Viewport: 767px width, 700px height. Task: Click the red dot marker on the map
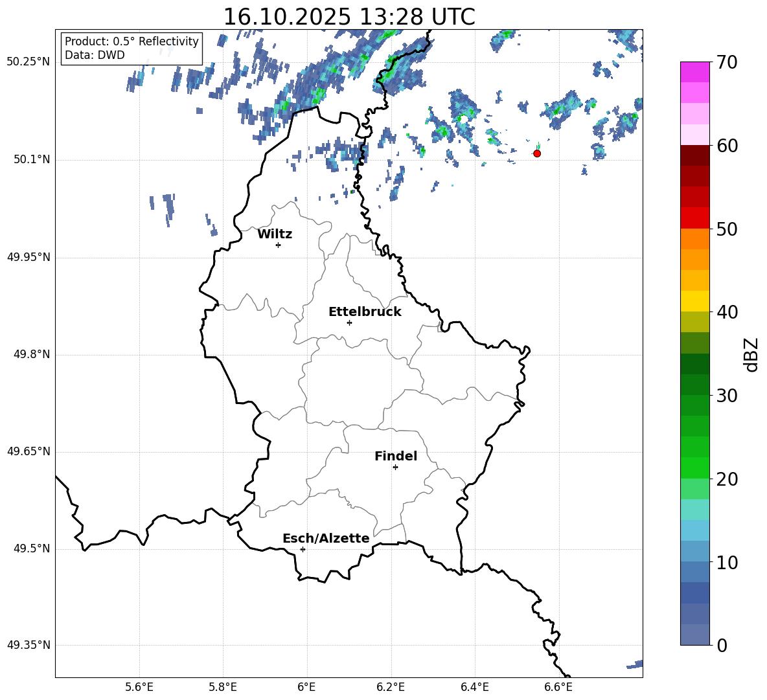point(537,153)
